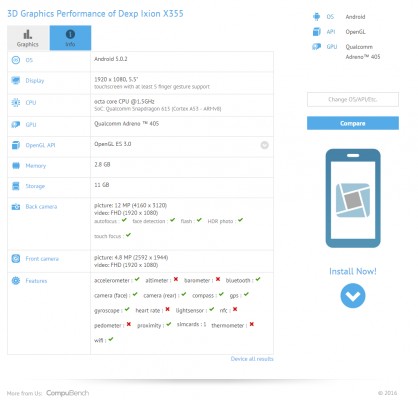Click the Install Now down arrow
The width and height of the screenshot is (418, 400).
pos(353,296)
